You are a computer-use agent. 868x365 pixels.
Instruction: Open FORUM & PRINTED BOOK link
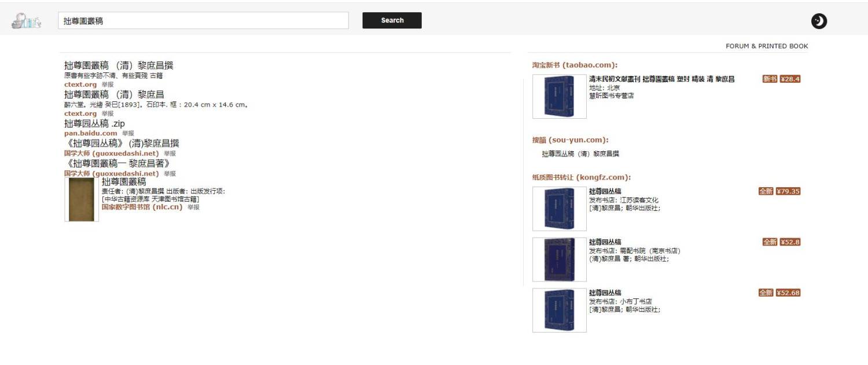(x=766, y=46)
